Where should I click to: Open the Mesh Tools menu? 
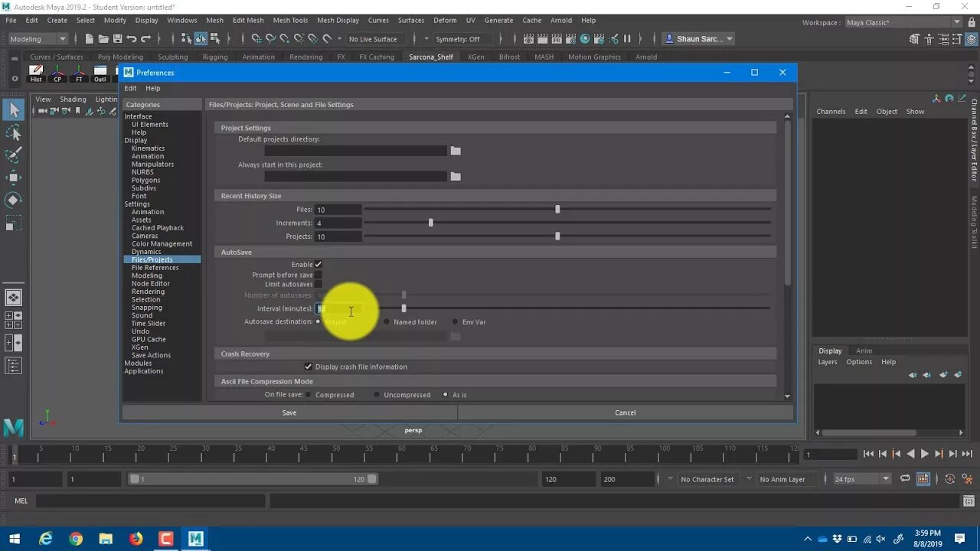pos(290,21)
